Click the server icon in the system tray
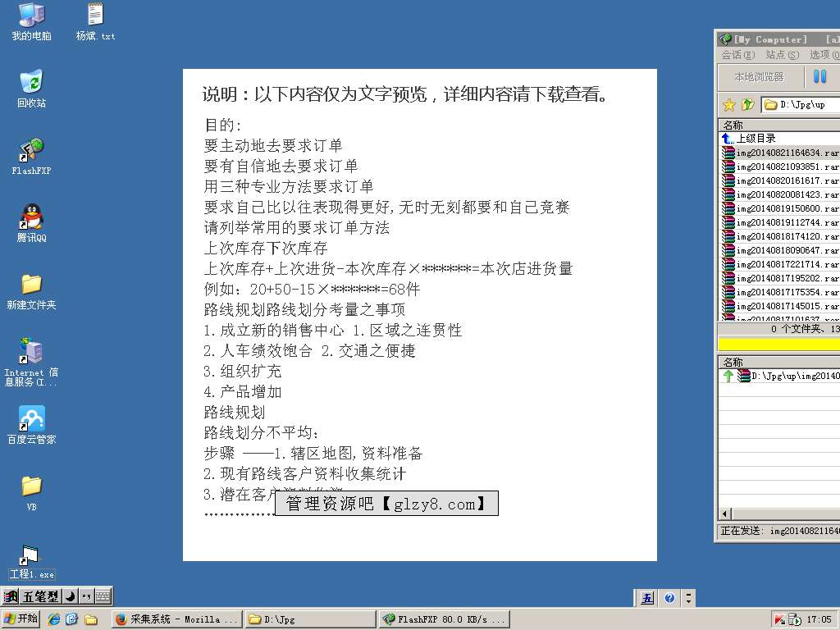The height and width of the screenshot is (630, 840). coord(794,620)
